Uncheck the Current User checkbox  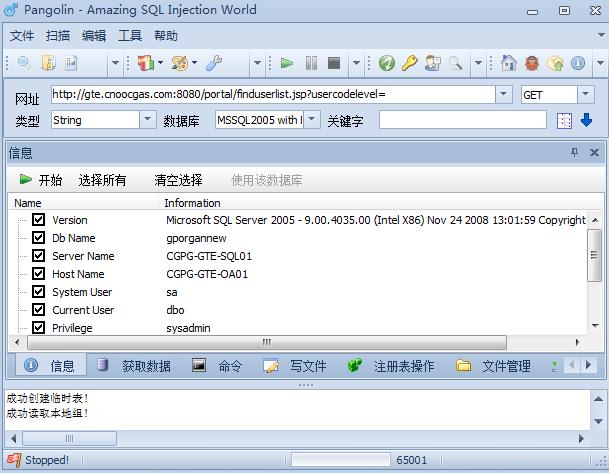pos(38,310)
